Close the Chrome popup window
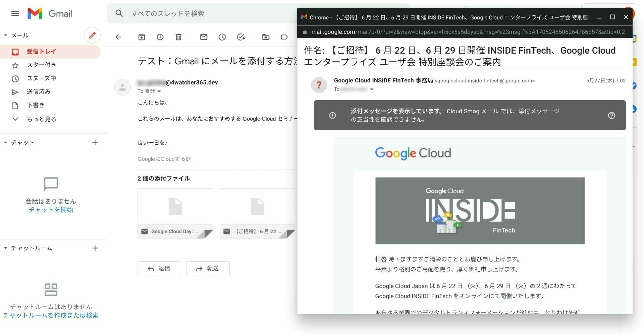This screenshot has width=644, height=335. [626, 17]
